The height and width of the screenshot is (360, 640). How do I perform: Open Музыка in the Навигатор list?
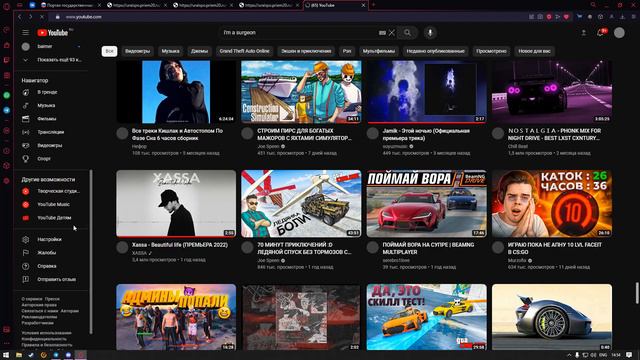click(x=51, y=105)
